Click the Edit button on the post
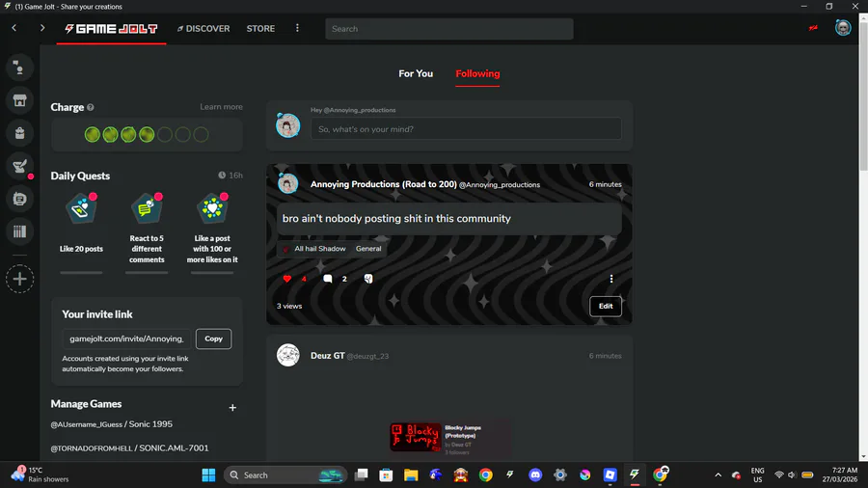The height and width of the screenshot is (488, 868). click(x=606, y=306)
